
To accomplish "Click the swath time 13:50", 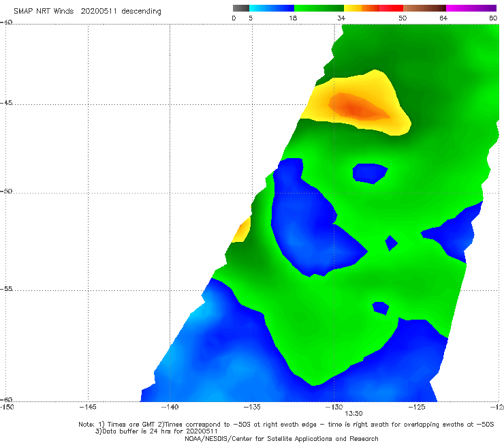I will click(x=353, y=414).
